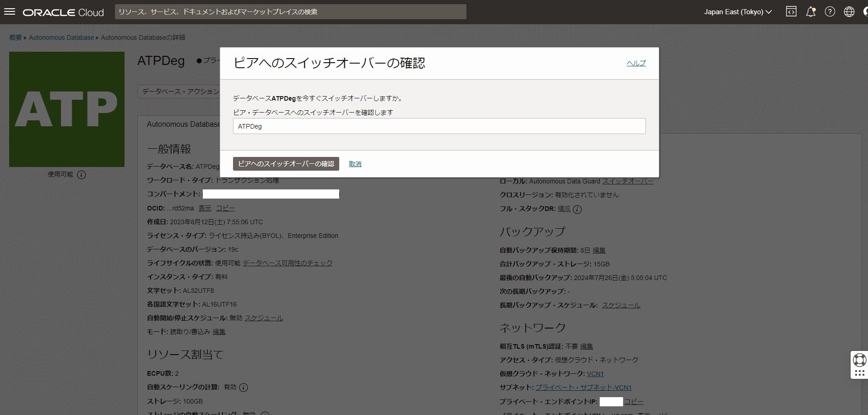Click the 概要 breadcrumb link

tap(15, 38)
